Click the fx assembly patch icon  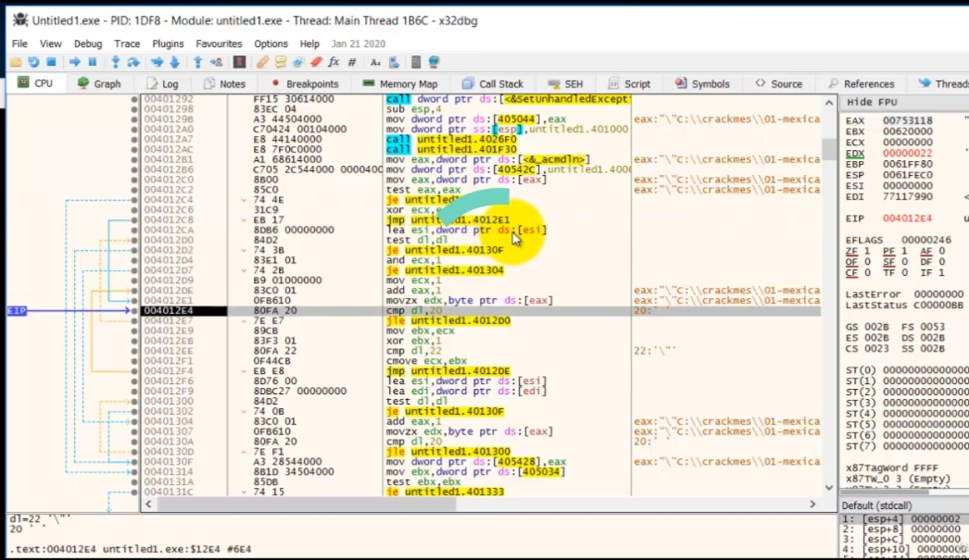coord(333,62)
